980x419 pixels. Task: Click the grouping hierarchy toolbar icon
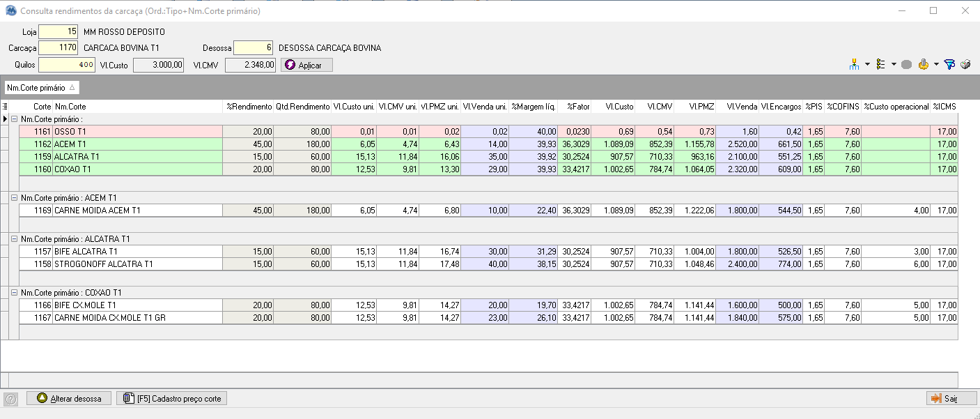[x=855, y=64]
